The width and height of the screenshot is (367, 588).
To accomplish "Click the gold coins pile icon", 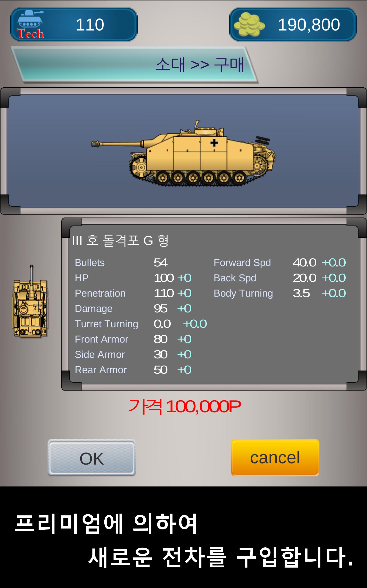I will [x=249, y=24].
